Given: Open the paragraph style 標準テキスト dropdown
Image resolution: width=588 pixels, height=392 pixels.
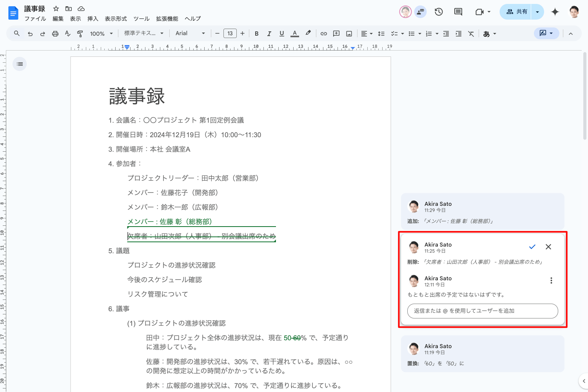Looking at the screenshot, I should 144,34.
